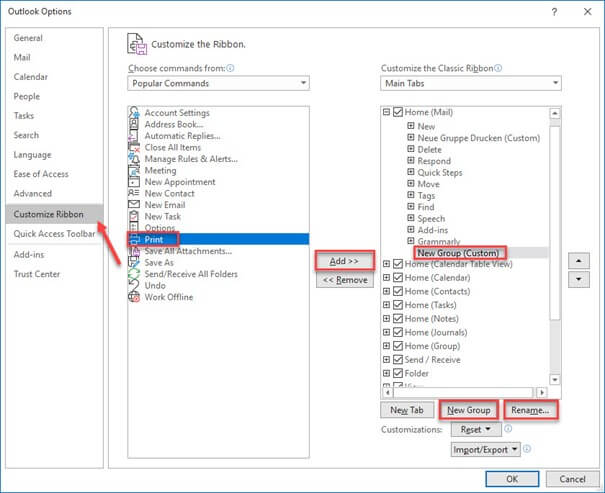Click the ribbon tree horizontal scroll-right arrow
Screen dimensions: 605x493
pos(542,392)
